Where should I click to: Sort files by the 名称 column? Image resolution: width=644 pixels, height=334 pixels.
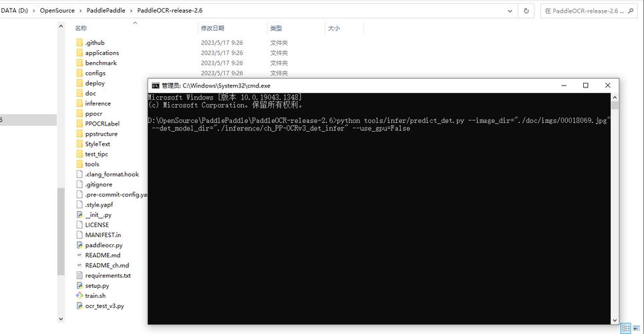(x=81, y=28)
